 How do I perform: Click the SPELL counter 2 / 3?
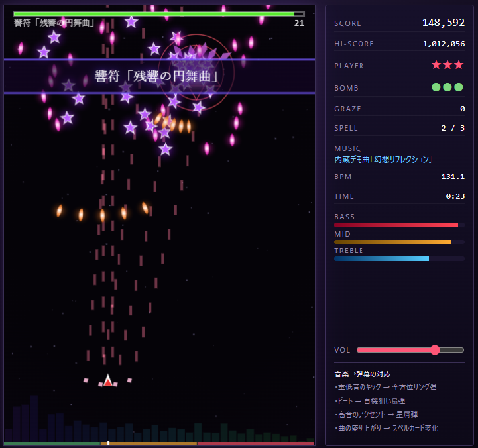453,128
